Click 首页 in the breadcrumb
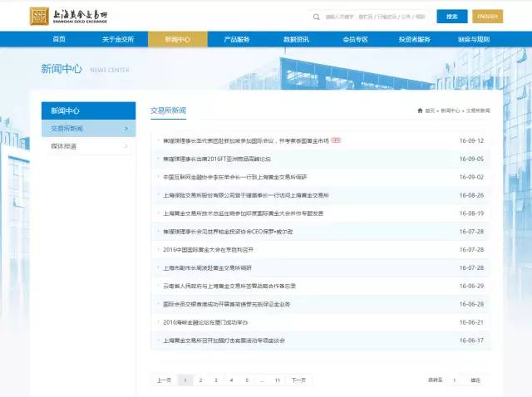Screen dimensions: 532x397 [430, 110]
